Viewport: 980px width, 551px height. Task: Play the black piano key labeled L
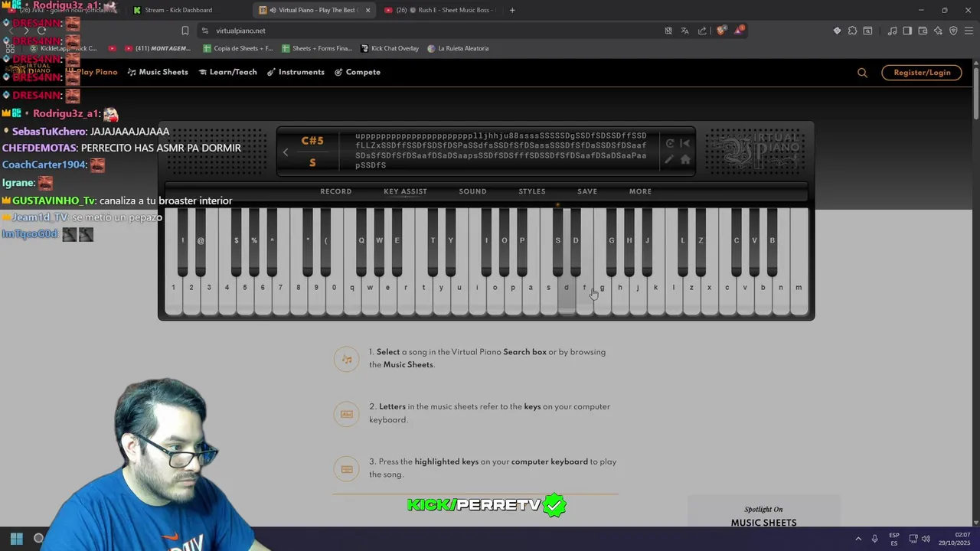[683, 240]
